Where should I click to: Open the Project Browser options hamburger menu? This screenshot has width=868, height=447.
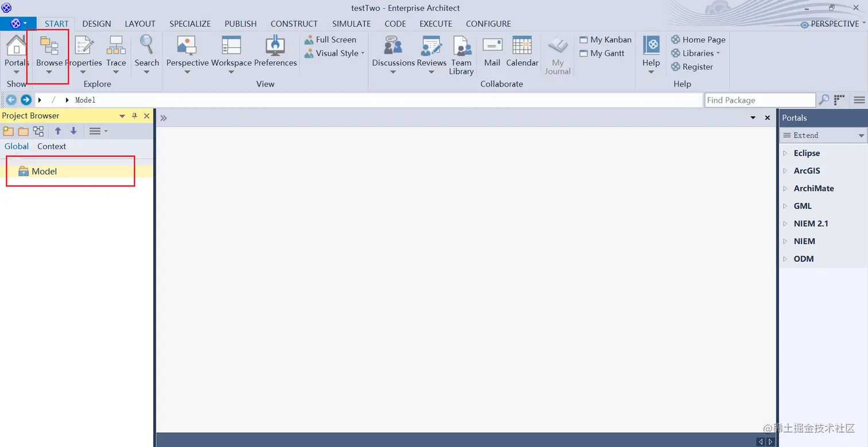[98, 131]
